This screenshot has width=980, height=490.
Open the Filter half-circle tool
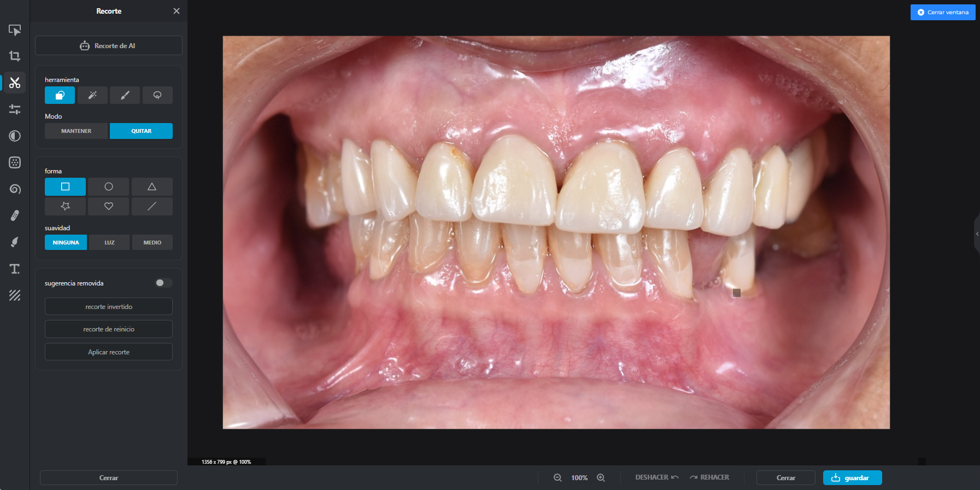[15, 136]
